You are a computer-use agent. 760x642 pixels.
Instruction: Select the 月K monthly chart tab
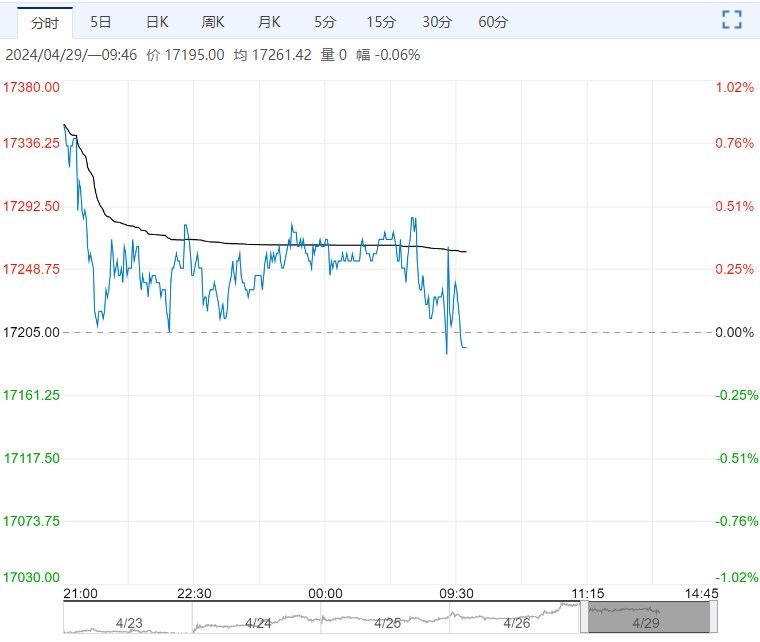269,21
